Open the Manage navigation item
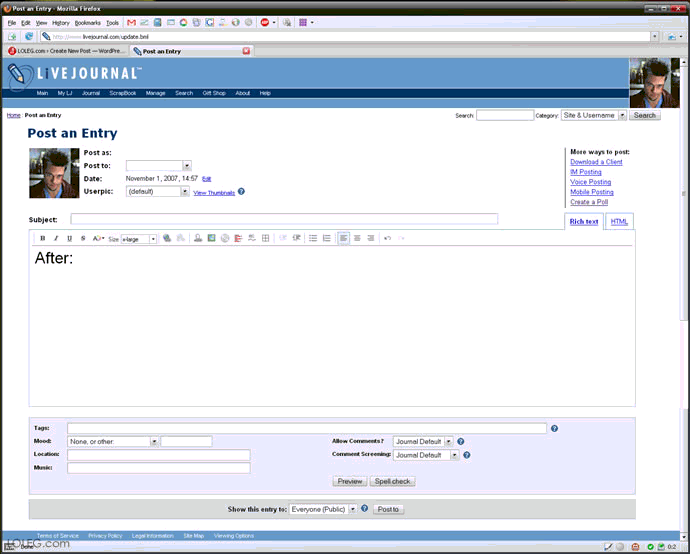The image size is (690, 554). tap(155, 93)
